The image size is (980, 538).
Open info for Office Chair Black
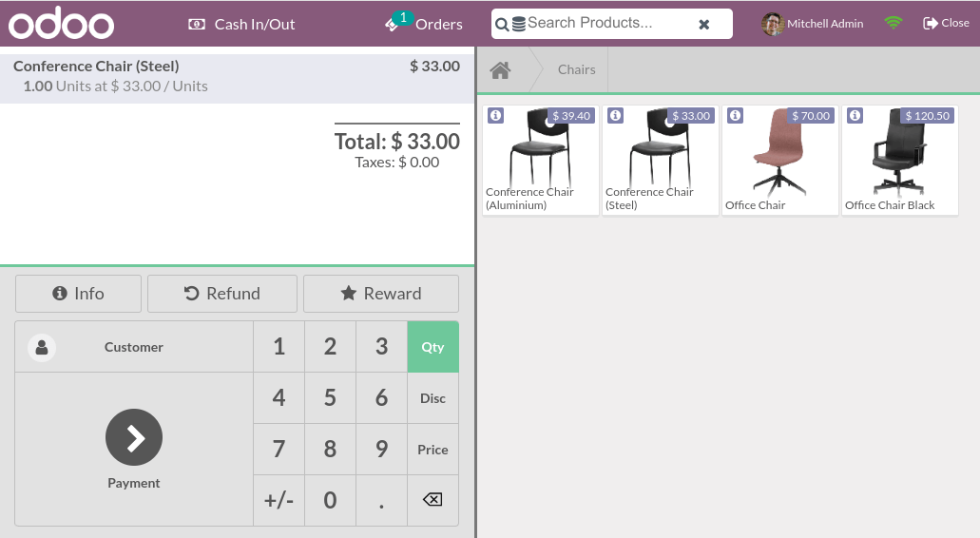point(855,116)
